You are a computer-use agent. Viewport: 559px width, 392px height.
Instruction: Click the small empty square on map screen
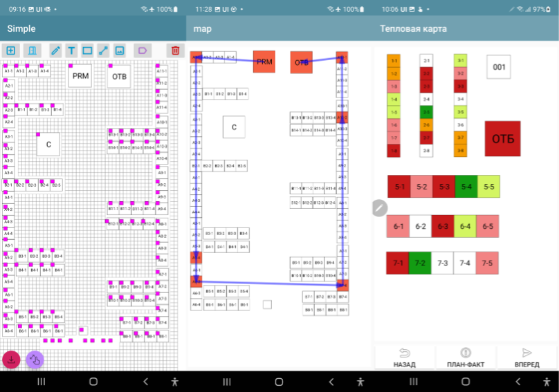267,304
